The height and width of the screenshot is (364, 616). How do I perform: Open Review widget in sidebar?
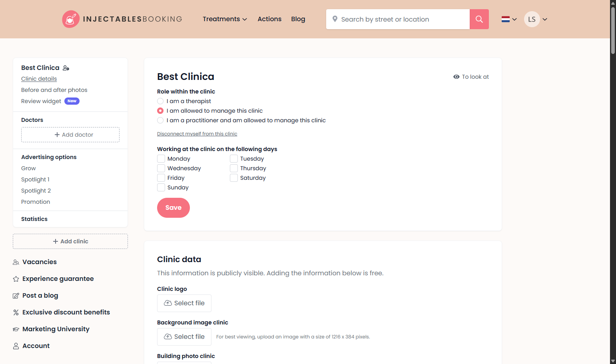pyautogui.click(x=41, y=101)
